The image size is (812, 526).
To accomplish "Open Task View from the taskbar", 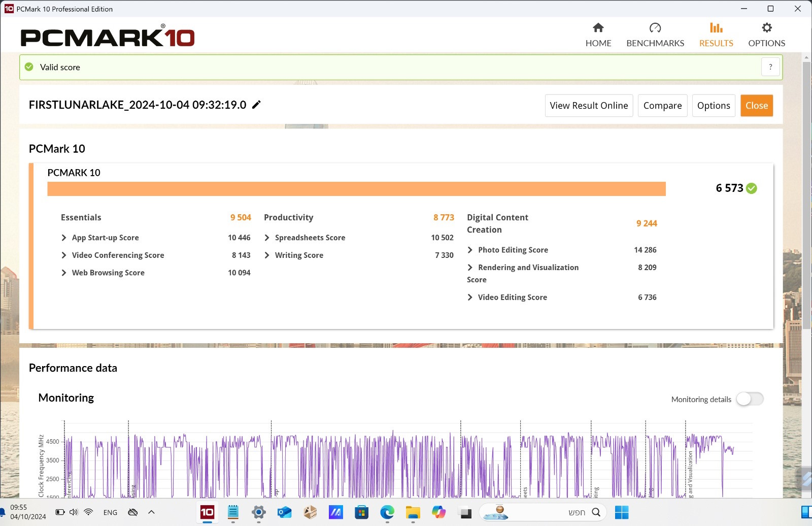I will point(465,513).
